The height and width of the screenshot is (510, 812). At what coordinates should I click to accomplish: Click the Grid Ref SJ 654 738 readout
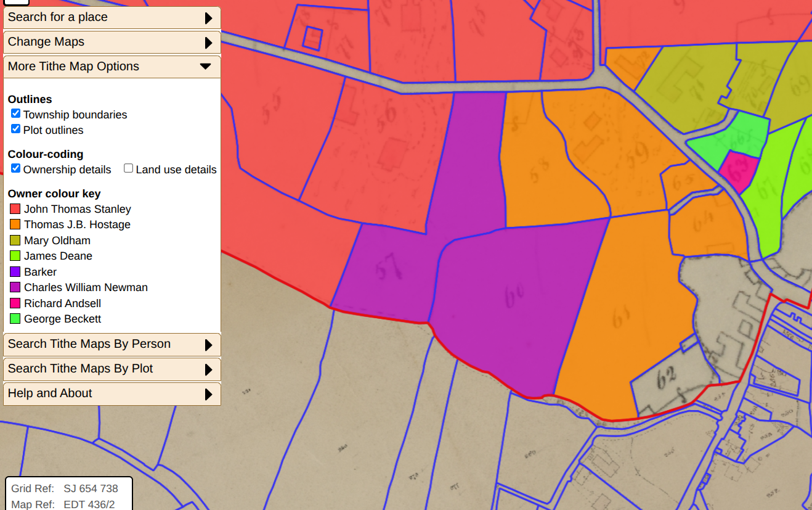click(65, 488)
